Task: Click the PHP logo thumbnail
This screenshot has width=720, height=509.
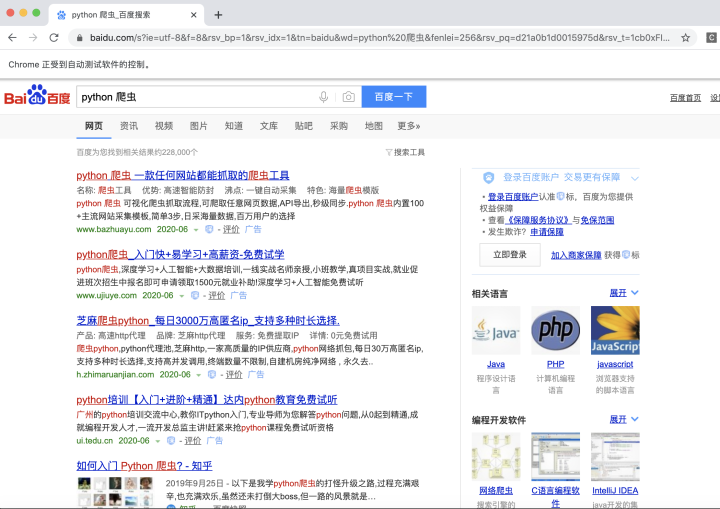Action: pyautogui.click(x=556, y=330)
